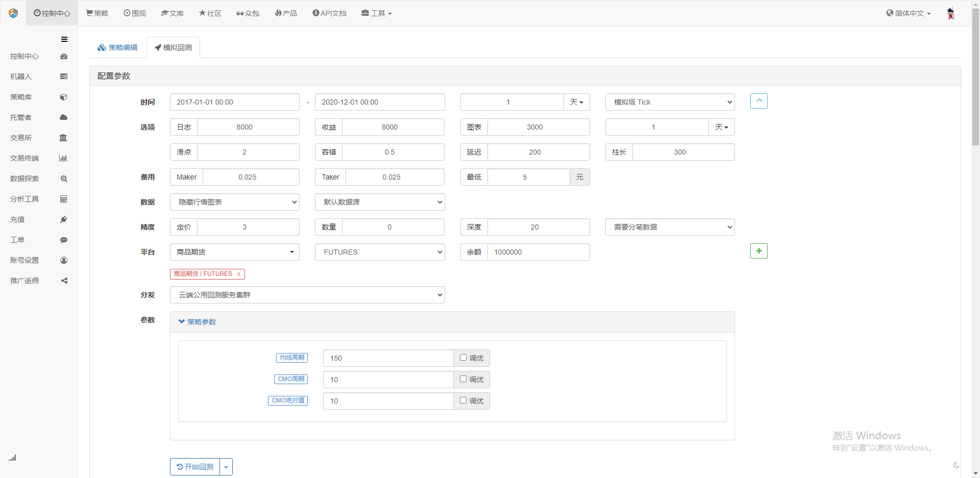Open API文档 in top navbar
Viewport: 980px width, 478px height.
pos(329,13)
